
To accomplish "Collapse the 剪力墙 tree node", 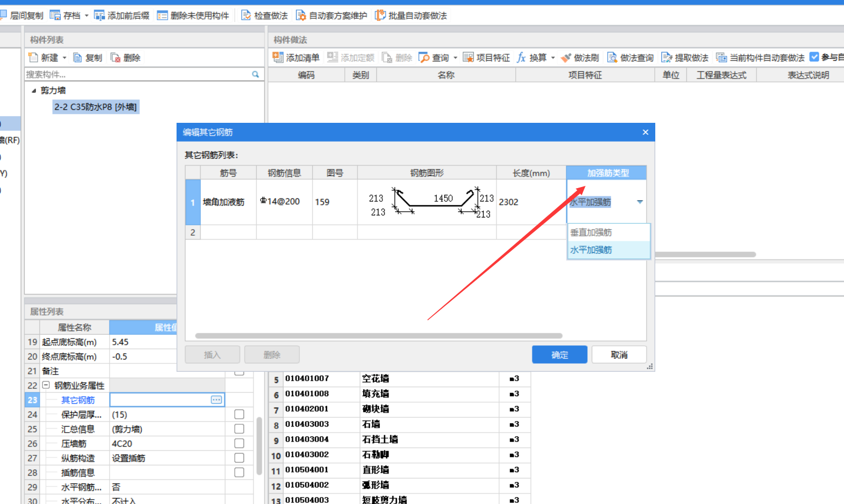I will (x=34, y=90).
